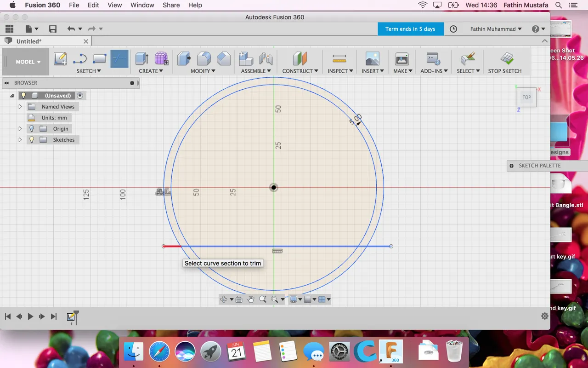The height and width of the screenshot is (368, 588).
Task: Open the MODEL workspace dropdown
Action: point(28,62)
